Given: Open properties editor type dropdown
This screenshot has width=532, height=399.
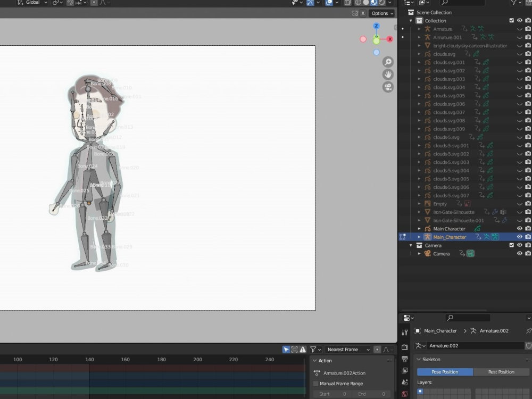Looking at the screenshot, I should point(408,318).
